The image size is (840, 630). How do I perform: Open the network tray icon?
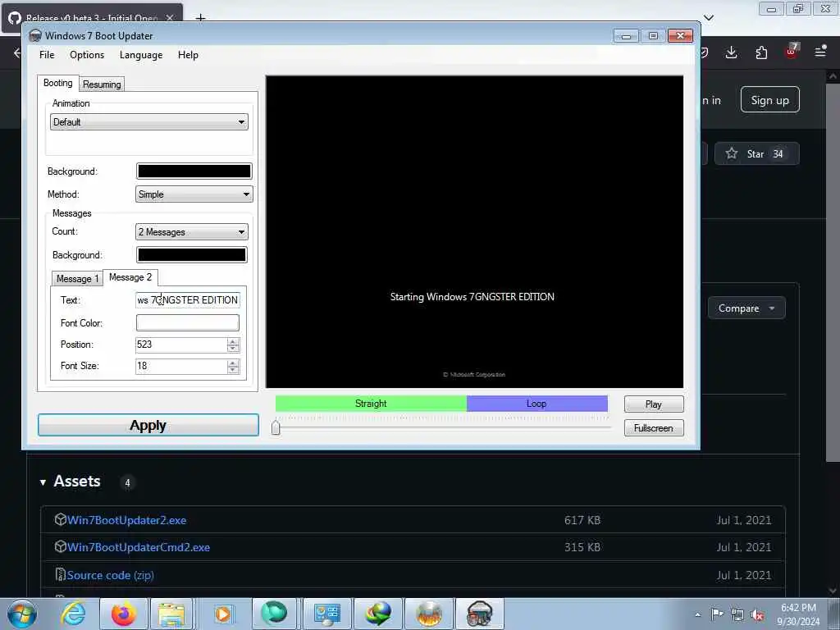(x=737, y=614)
